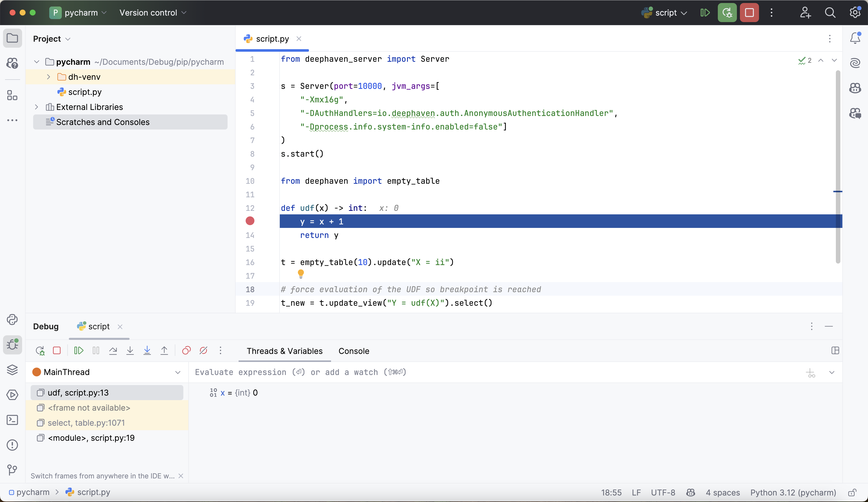Click the Python 3.12 (pycharm) interpreter
The height and width of the screenshot is (502, 868).
point(793,492)
